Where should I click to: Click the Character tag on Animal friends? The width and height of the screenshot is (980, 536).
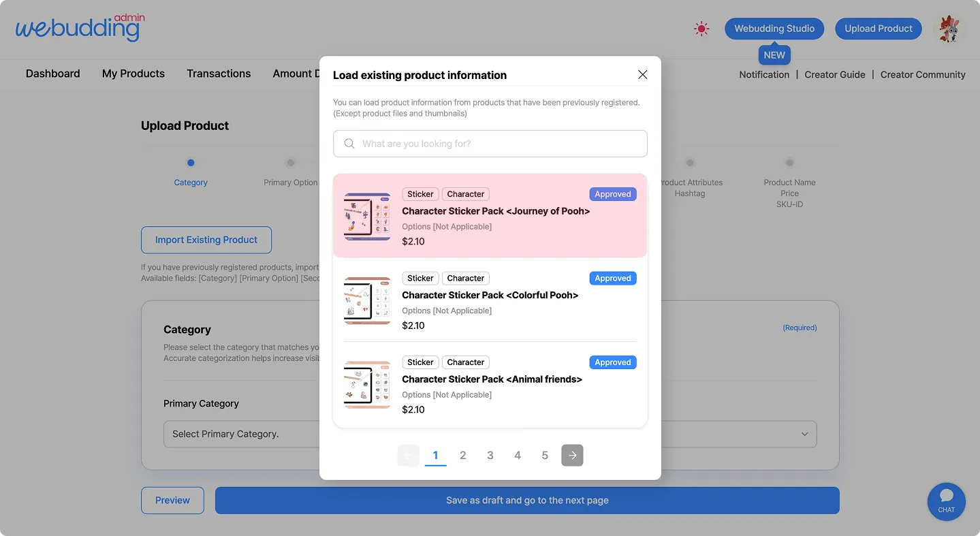[466, 362]
